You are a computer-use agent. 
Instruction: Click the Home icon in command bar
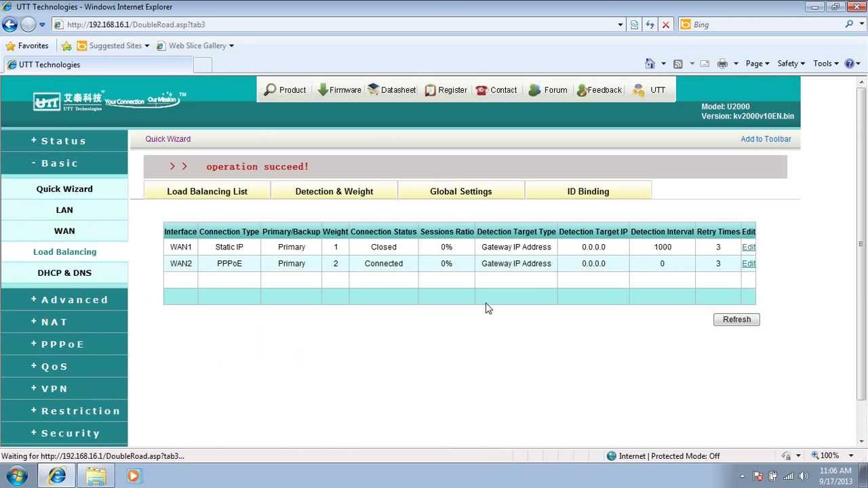tap(650, 63)
